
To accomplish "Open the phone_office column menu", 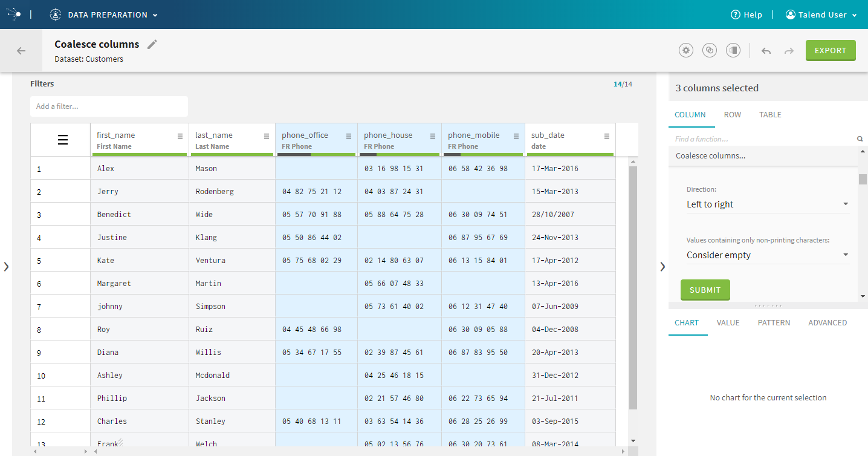I will pos(349,136).
